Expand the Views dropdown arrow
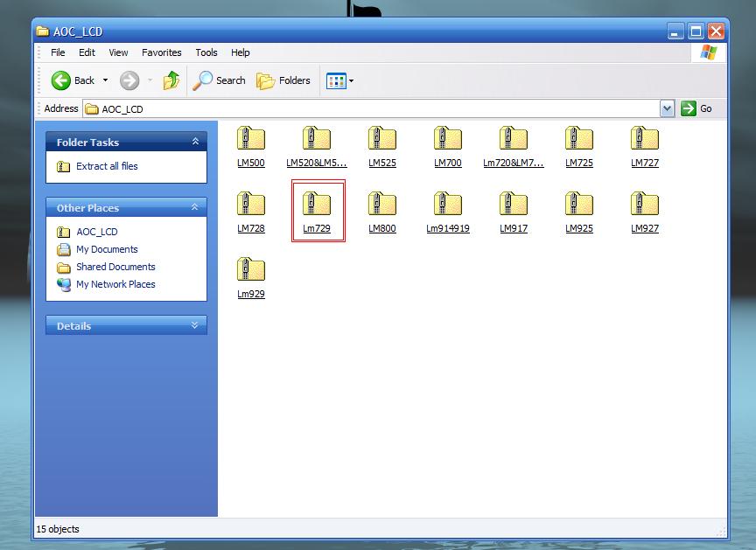This screenshot has height=550, width=756. click(352, 81)
